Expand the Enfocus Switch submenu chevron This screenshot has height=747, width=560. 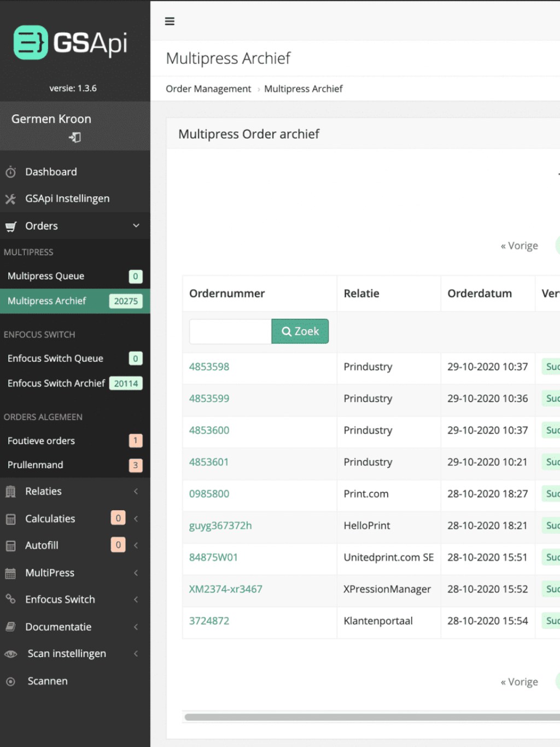[x=136, y=599]
